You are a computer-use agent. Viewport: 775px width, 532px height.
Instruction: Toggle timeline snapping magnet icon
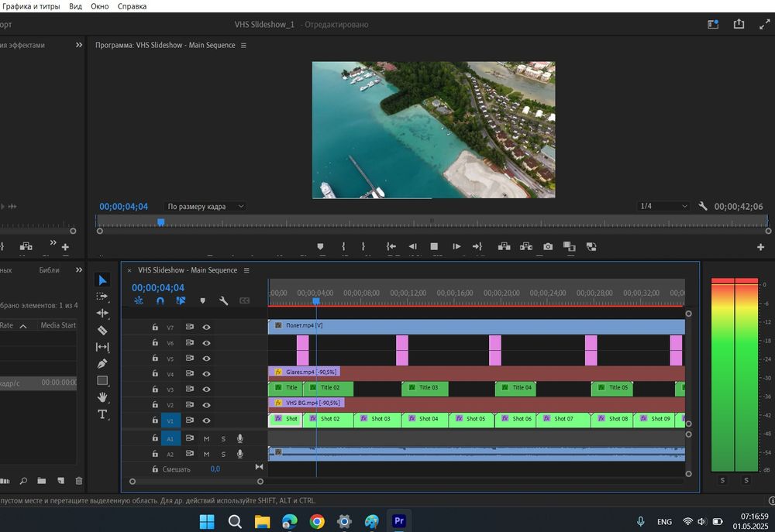pyautogui.click(x=160, y=300)
